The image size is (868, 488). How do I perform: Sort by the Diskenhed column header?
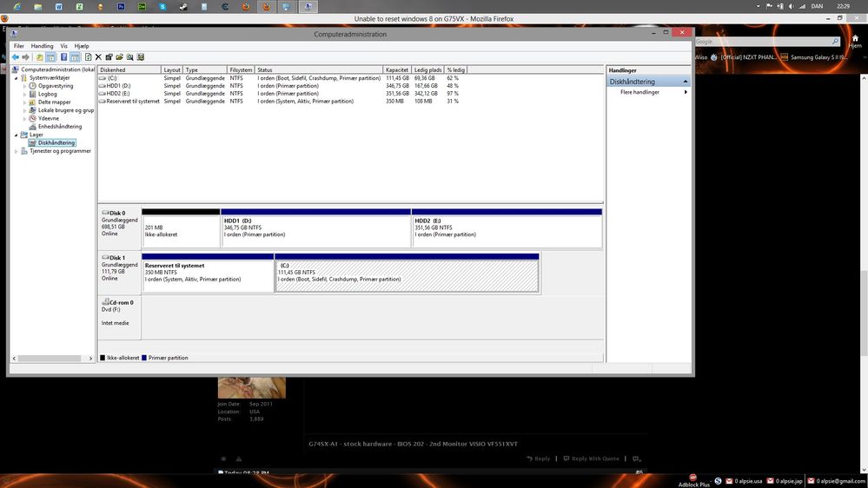129,70
